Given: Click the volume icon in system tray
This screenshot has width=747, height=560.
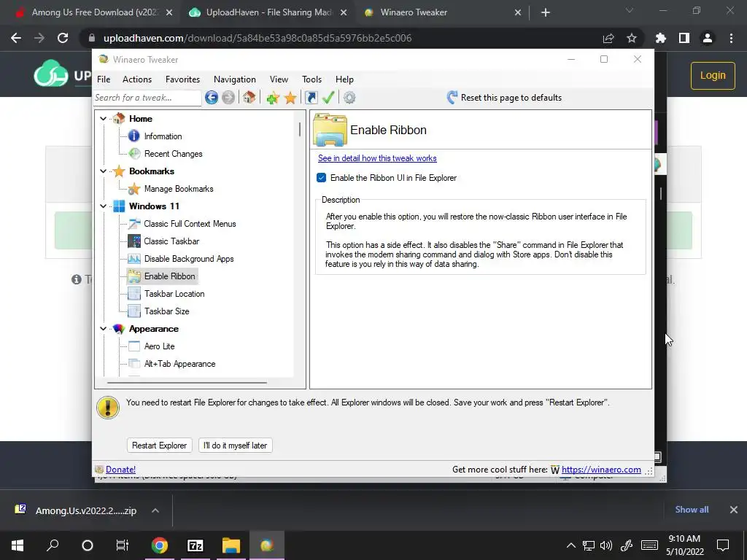Looking at the screenshot, I should 606,545.
